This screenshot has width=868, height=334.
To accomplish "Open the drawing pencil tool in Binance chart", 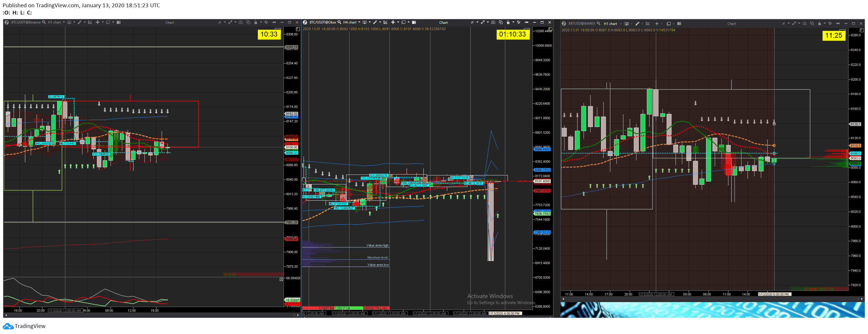I will click(80, 22).
